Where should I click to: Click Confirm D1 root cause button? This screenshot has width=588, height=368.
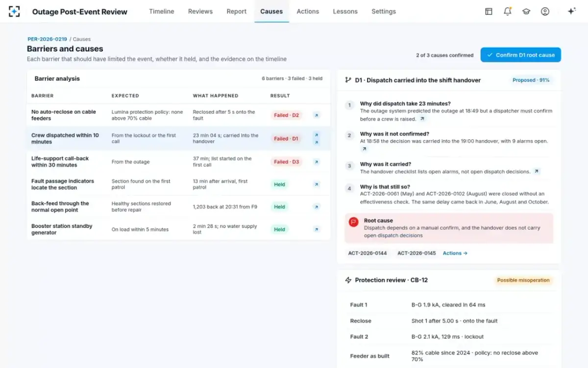(x=520, y=55)
